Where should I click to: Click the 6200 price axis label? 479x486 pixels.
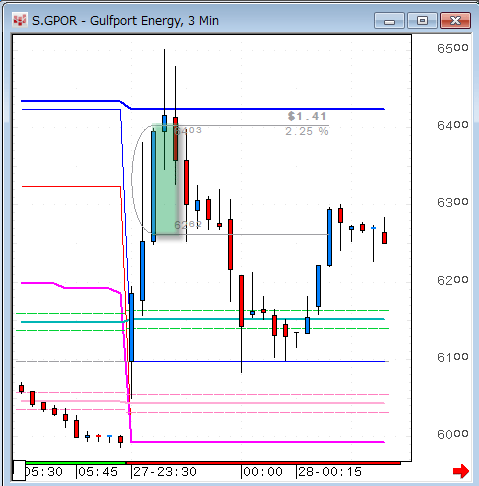[453, 280]
